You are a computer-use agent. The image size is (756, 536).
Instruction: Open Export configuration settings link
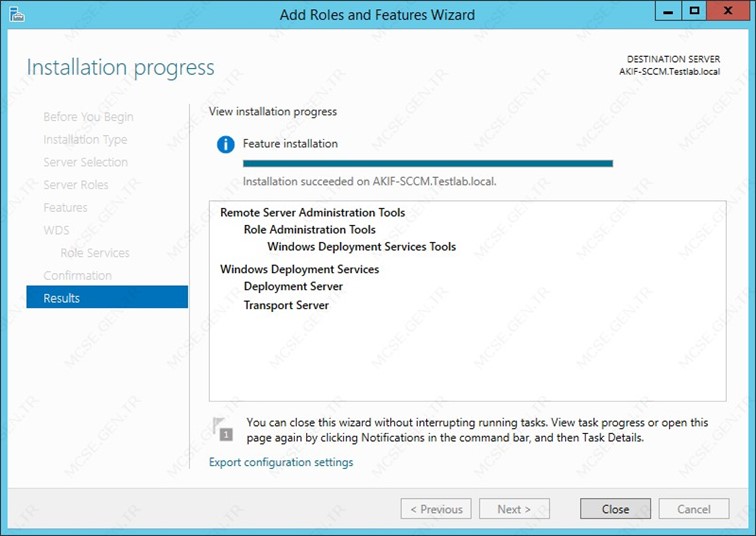pos(281,462)
